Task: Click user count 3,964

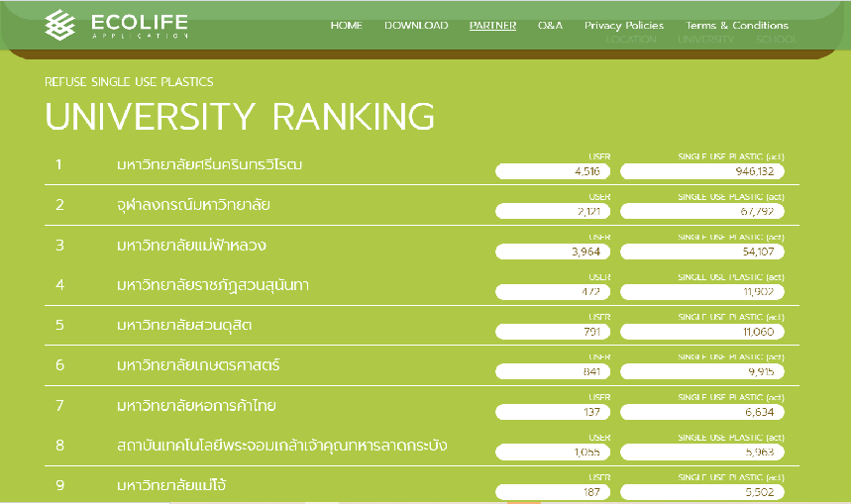Action: point(553,252)
